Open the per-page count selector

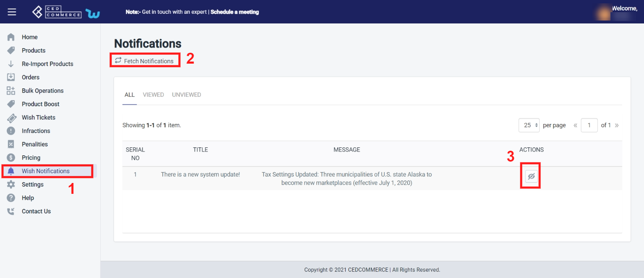[x=529, y=125]
